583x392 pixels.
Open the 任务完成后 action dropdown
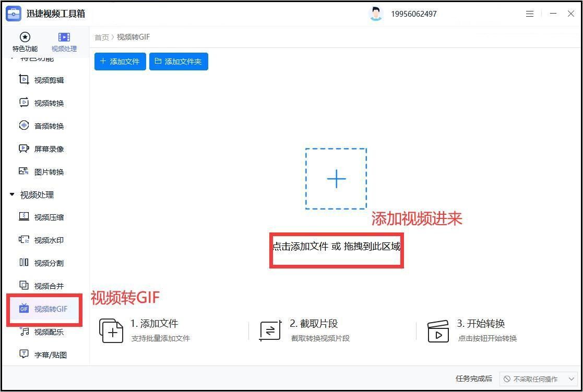pos(539,378)
